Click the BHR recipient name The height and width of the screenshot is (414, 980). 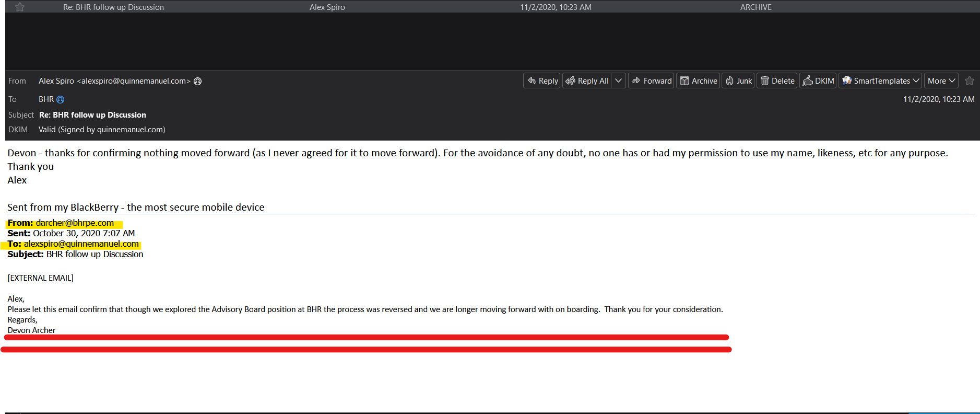(x=46, y=99)
